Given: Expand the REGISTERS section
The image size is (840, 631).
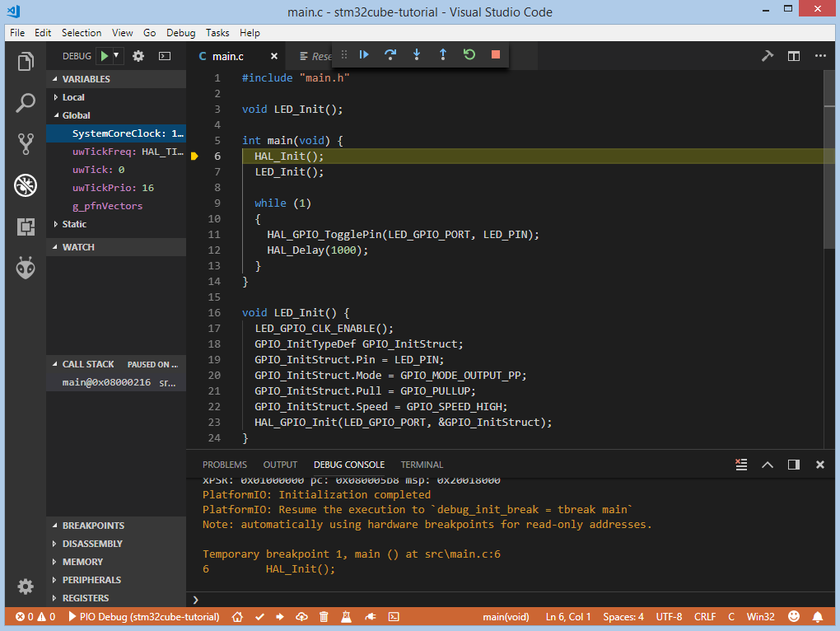Looking at the screenshot, I should click(116, 598).
